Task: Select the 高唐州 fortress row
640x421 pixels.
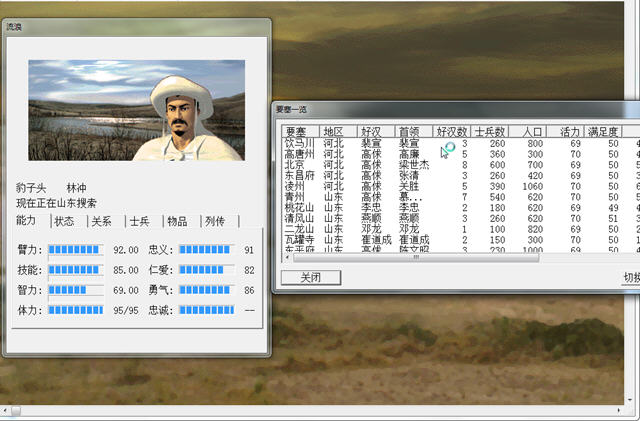Action: point(460,154)
